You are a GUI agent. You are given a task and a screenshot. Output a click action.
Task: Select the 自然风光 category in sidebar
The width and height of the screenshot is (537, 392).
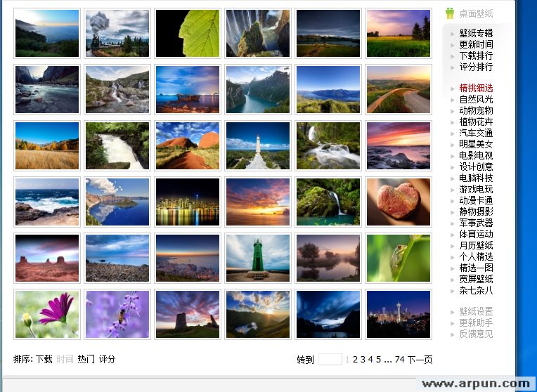tap(476, 99)
